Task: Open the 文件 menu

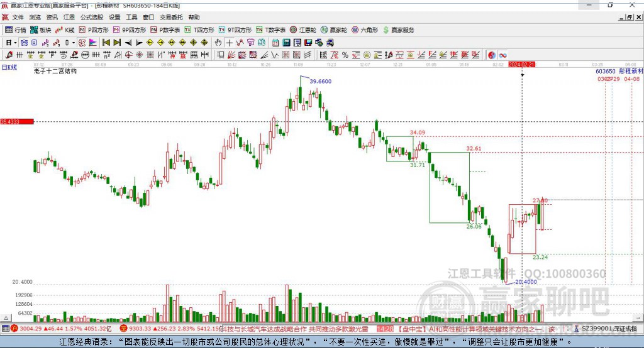Action: [18, 17]
